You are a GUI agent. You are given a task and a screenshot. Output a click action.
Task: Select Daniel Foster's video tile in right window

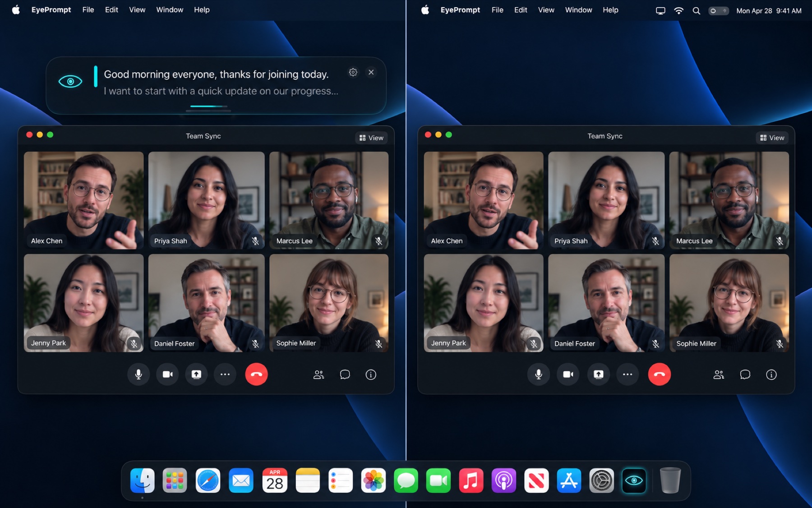click(x=606, y=303)
